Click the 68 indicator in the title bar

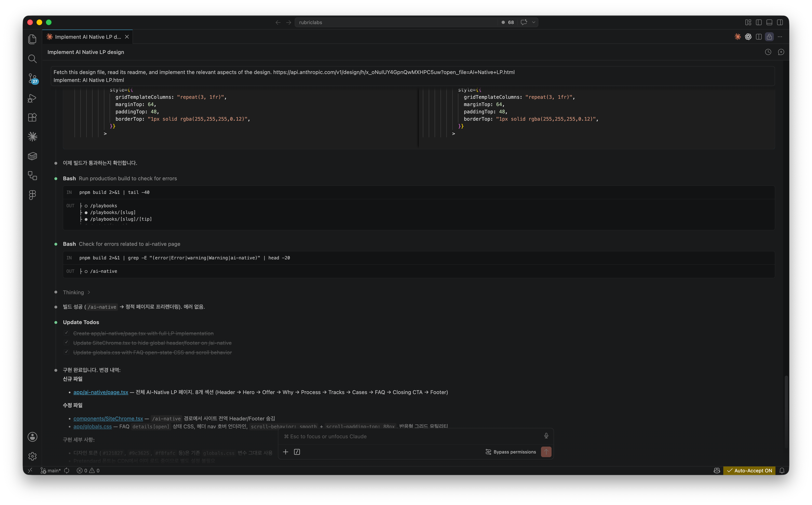click(508, 22)
